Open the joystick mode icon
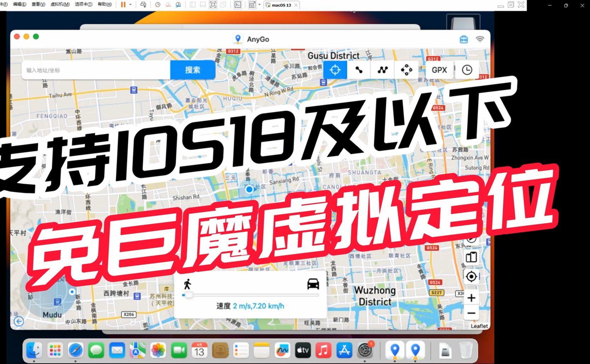The height and width of the screenshot is (364, 590). tap(406, 70)
